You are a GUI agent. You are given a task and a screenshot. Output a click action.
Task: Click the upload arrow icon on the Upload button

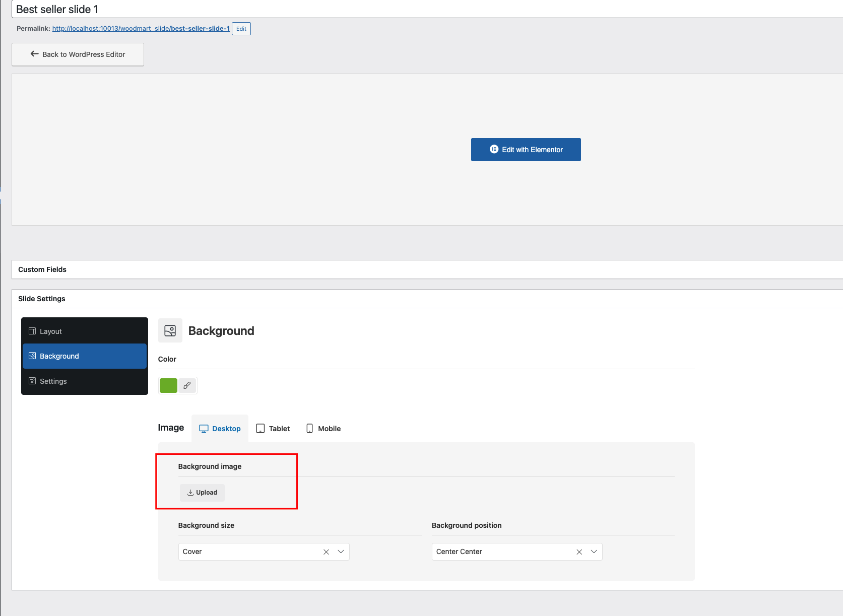tap(190, 493)
